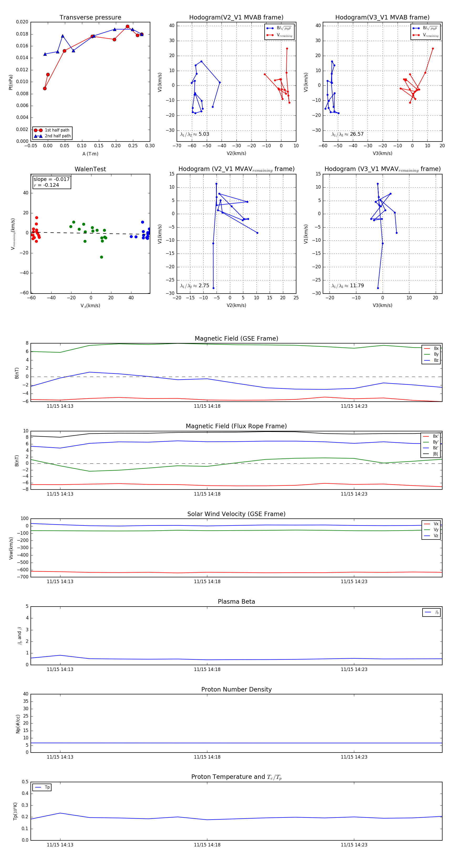Viewport: 473px width, 868px height.
Task: Click the "Proton Temperature and Te/Tp" title
Action: [x=236, y=777]
